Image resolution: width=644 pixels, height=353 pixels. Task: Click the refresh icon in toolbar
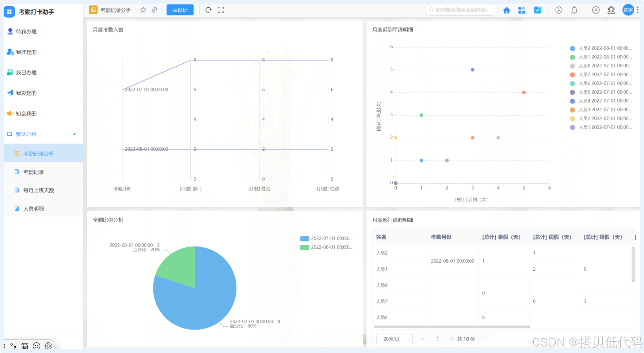(208, 10)
